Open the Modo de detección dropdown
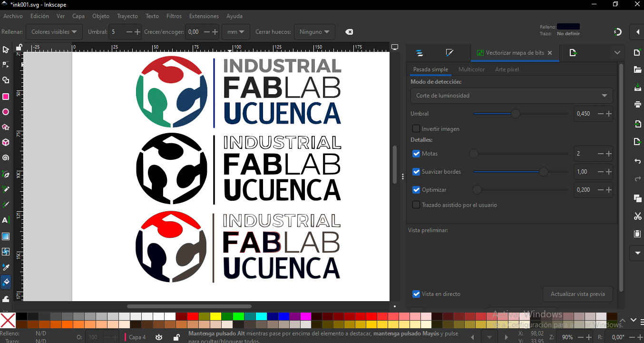Viewport: 644px width, 343px height. [511, 96]
